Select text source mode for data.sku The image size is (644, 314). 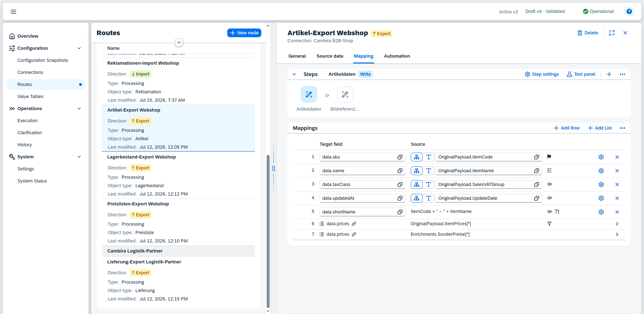point(428,157)
